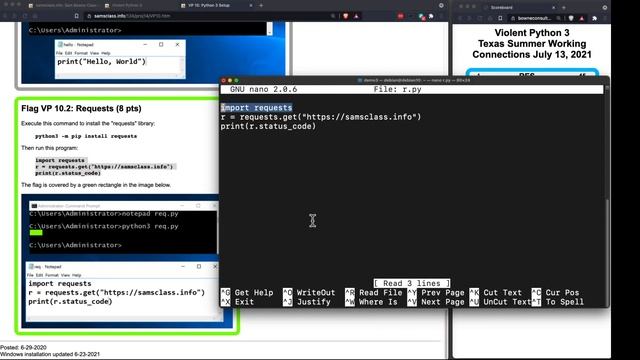Click the 'Violent Python 3' scoreboard heading
The width and height of the screenshot is (640, 360).
(x=532, y=33)
